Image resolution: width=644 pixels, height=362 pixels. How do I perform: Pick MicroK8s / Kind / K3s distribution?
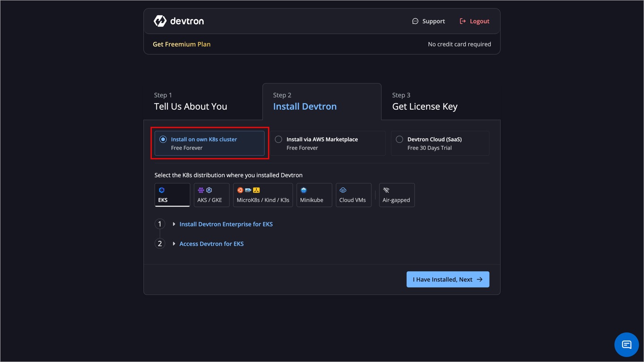(263, 195)
